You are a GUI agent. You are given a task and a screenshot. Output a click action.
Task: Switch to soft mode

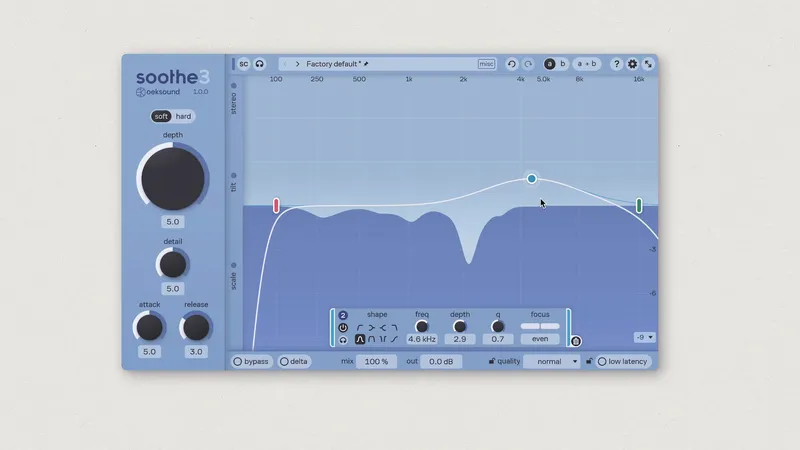click(161, 116)
